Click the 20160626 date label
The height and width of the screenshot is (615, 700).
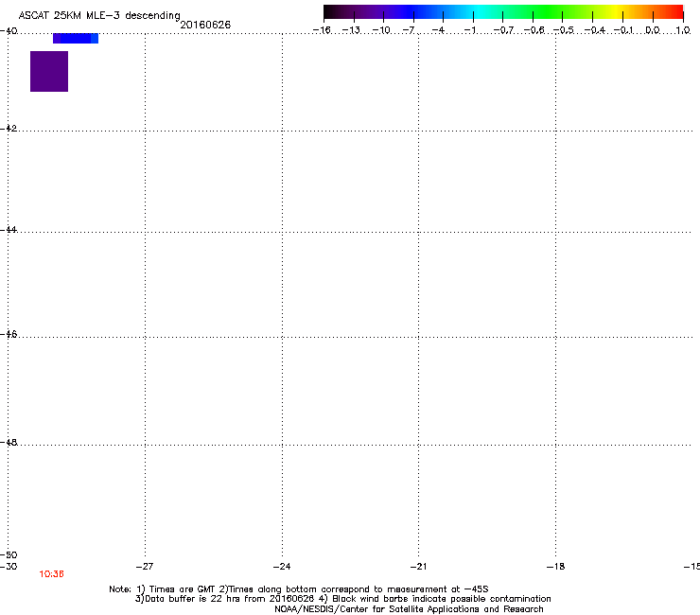pyautogui.click(x=205, y=25)
